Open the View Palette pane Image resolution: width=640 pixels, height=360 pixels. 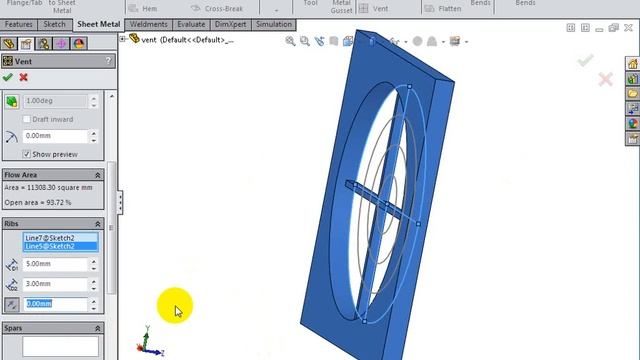(x=633, y=109)
